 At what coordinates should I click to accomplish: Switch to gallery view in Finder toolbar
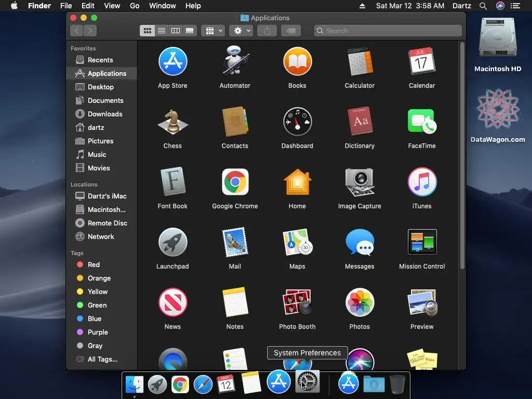[190, 31]
